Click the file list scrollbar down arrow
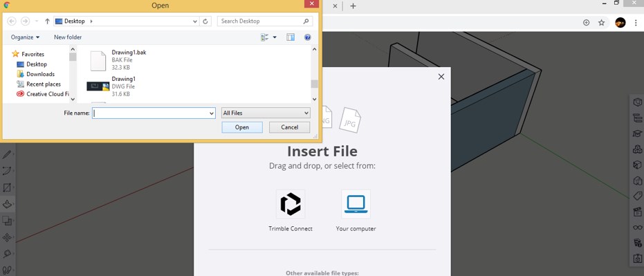 [x=315, y=99]
